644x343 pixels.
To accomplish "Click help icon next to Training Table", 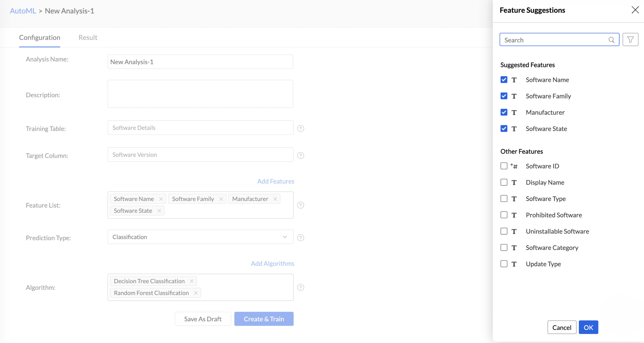I will click(x=300, y=129).
